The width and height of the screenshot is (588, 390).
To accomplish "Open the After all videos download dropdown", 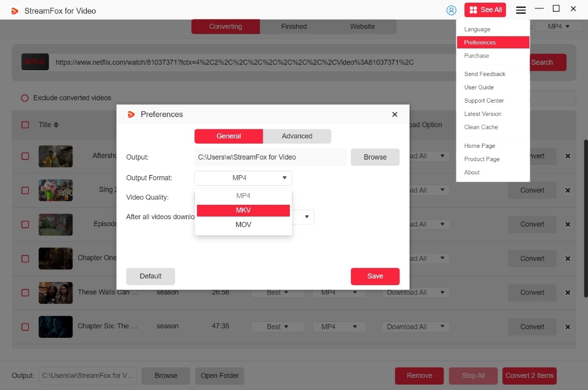I will tap(306, 217).
